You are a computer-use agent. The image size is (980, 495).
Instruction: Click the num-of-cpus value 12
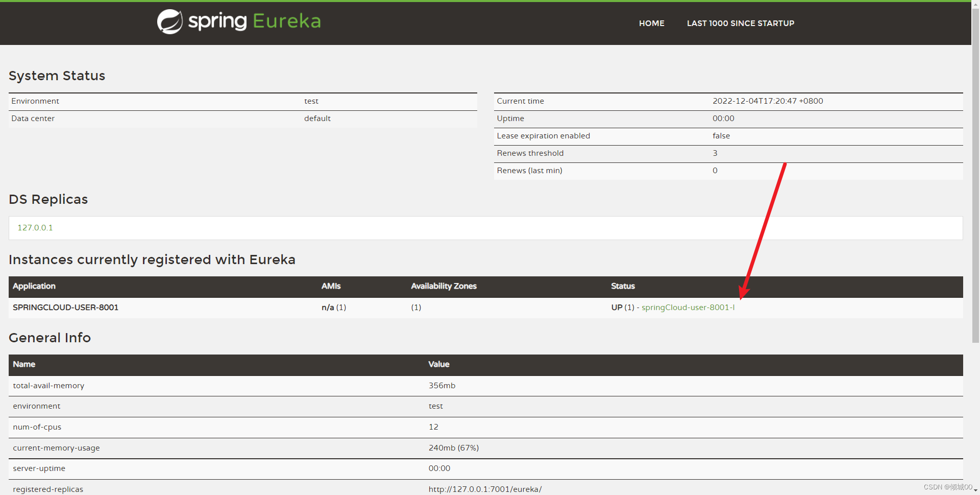[433, 427]
